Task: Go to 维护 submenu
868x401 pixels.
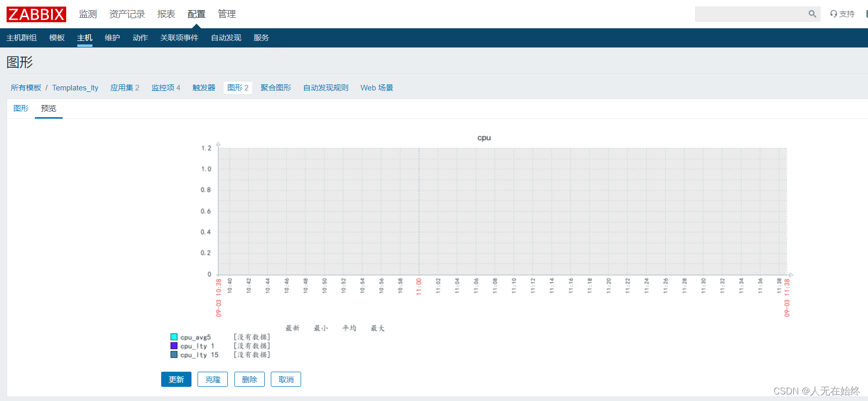Action: point(112,38)
